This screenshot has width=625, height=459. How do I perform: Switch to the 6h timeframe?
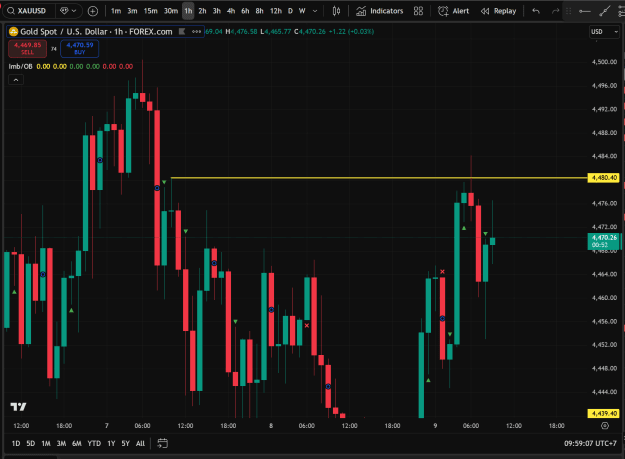tap(245, 11)
